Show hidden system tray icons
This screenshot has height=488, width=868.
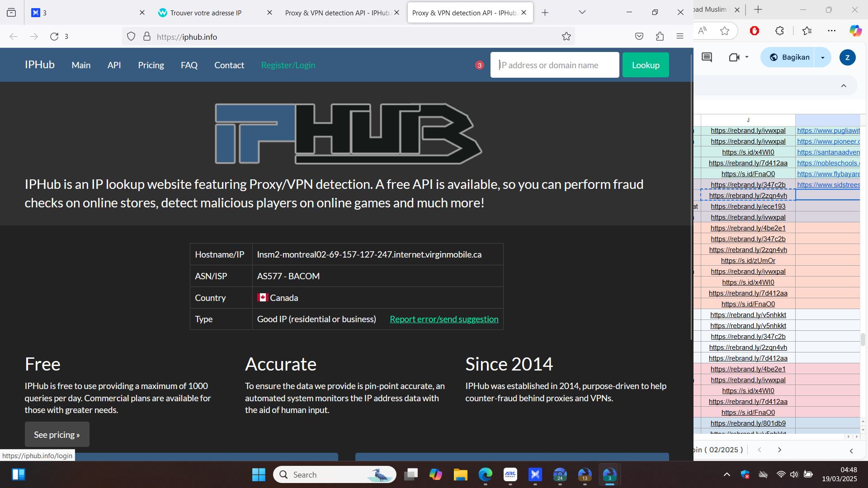tap(727, 474)
